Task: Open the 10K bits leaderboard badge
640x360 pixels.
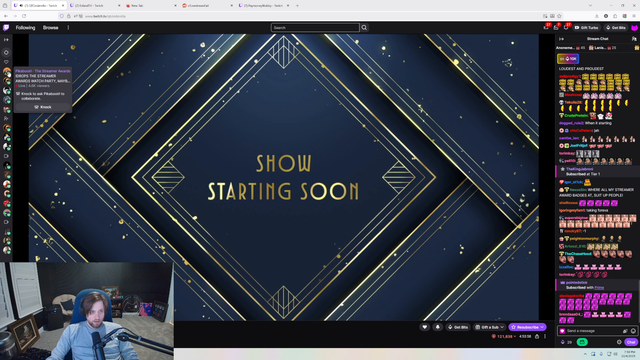Action: (568, 59)
